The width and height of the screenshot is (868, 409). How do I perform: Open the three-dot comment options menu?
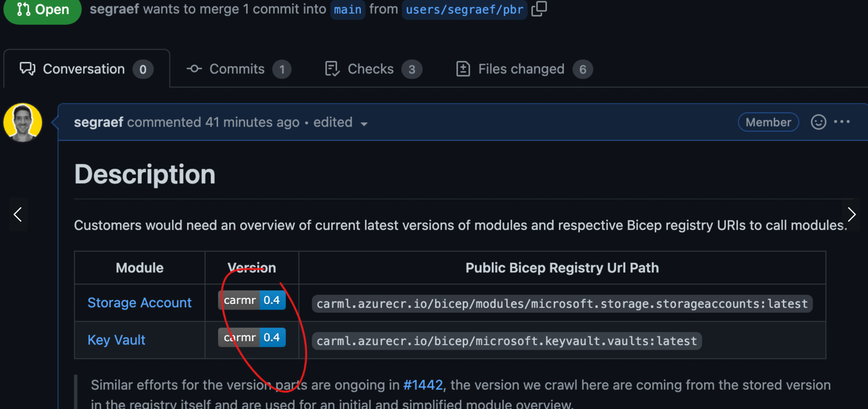841,122
